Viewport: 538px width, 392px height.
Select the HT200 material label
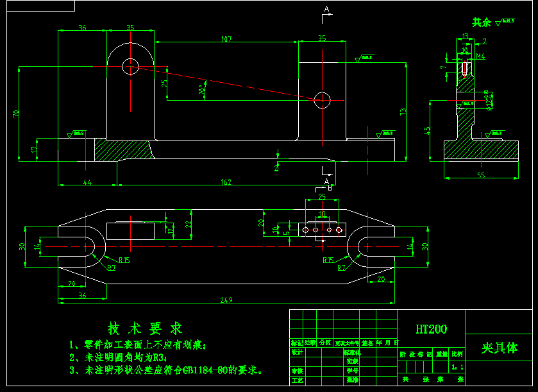tap(432, 329)
